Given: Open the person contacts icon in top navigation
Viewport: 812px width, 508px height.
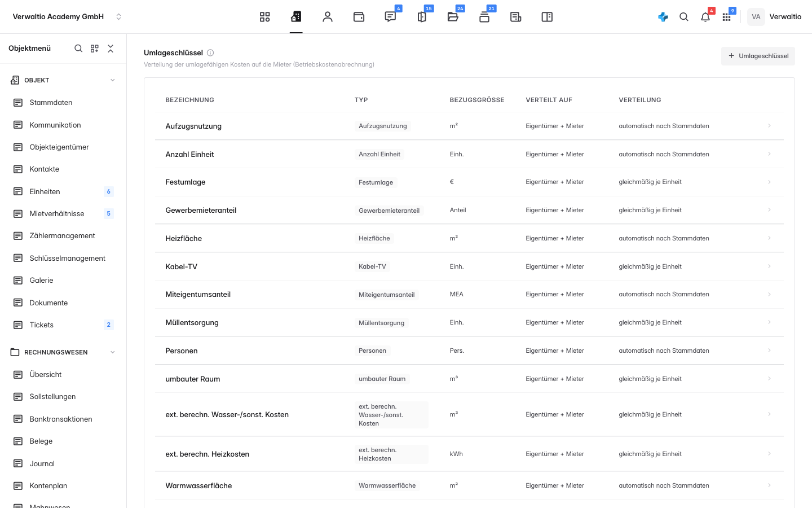Looking at the screenshot, I should point(328,17).
